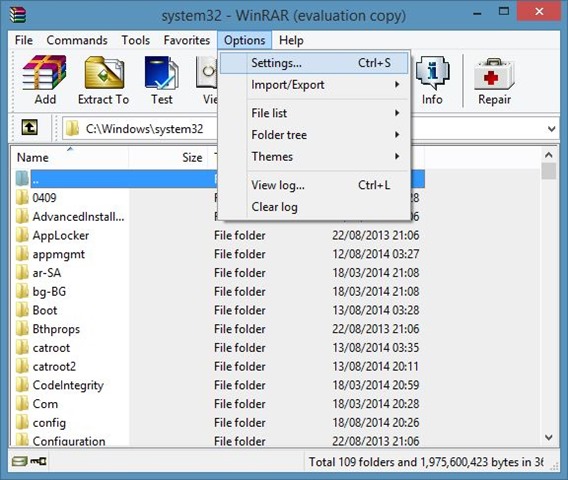The height and width of the screenshot is (480, 568).
Task: Open the Help menu
Action: [x=291, y=40]
